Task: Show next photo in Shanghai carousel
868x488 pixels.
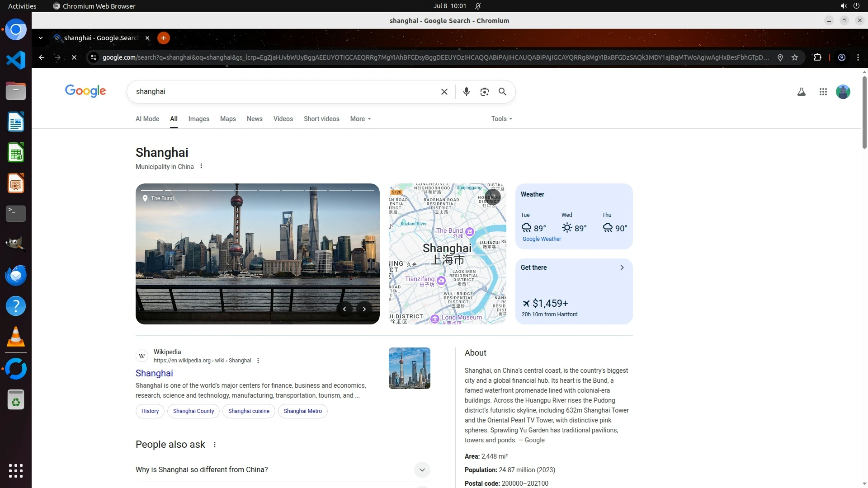Action: (x=364, y=309)
